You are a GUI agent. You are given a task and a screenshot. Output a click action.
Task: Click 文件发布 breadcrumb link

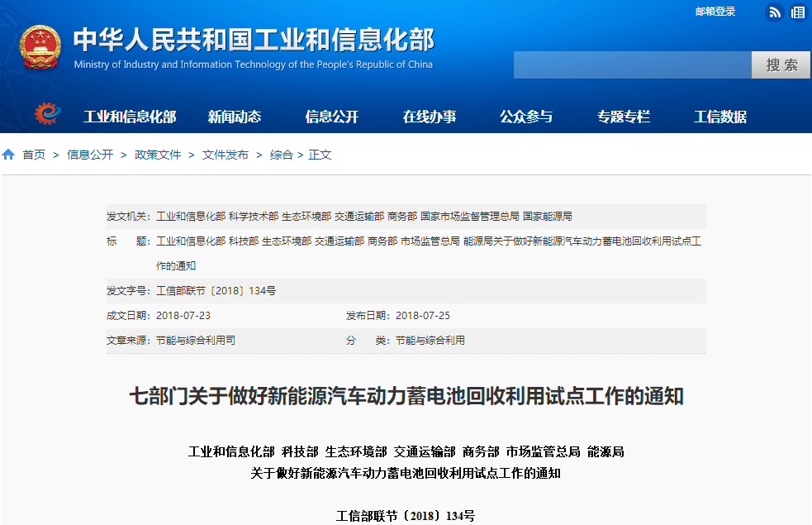pos(226,155)
